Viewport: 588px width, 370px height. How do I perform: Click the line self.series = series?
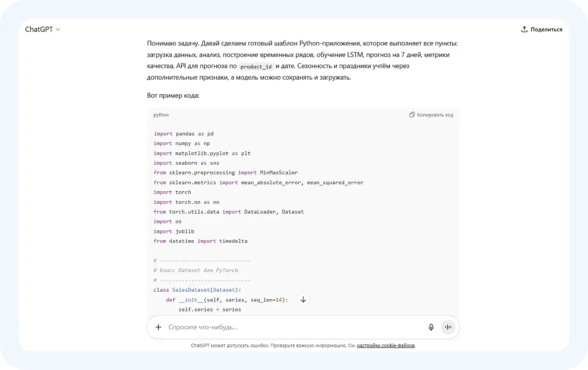click(x=210, y=310)
